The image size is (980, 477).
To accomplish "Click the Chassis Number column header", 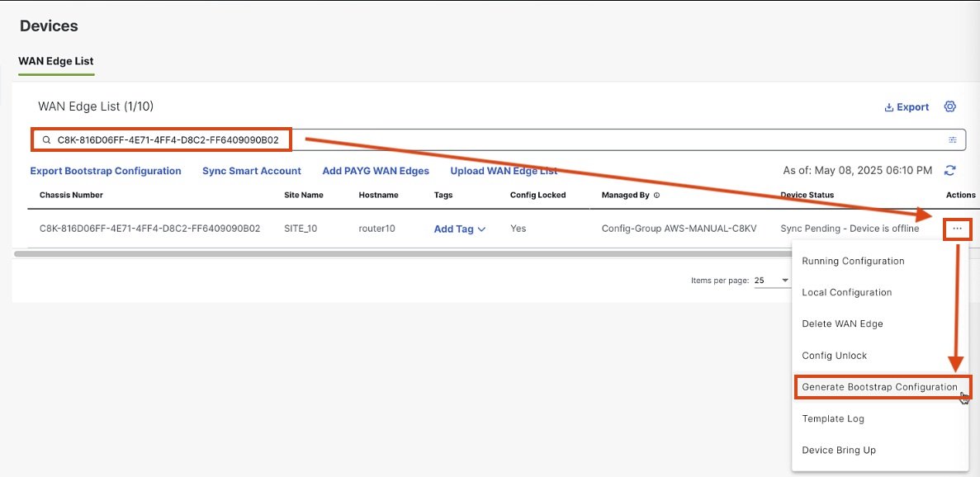I will pos(71,195).
